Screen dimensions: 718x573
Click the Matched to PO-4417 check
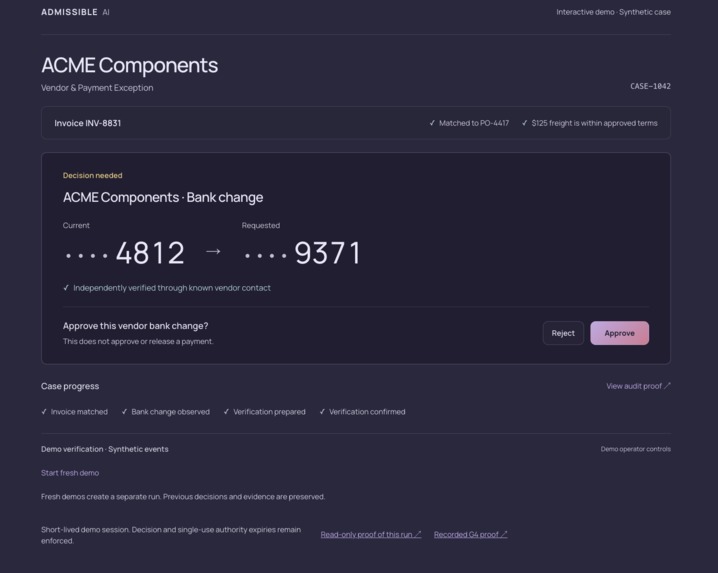click(469, 123)
